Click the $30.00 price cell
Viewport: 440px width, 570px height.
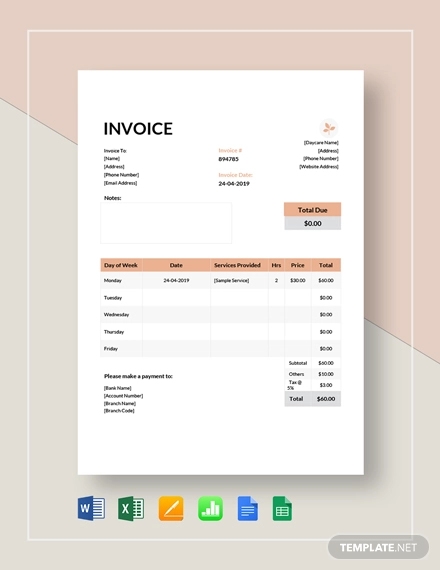[297, 281]
